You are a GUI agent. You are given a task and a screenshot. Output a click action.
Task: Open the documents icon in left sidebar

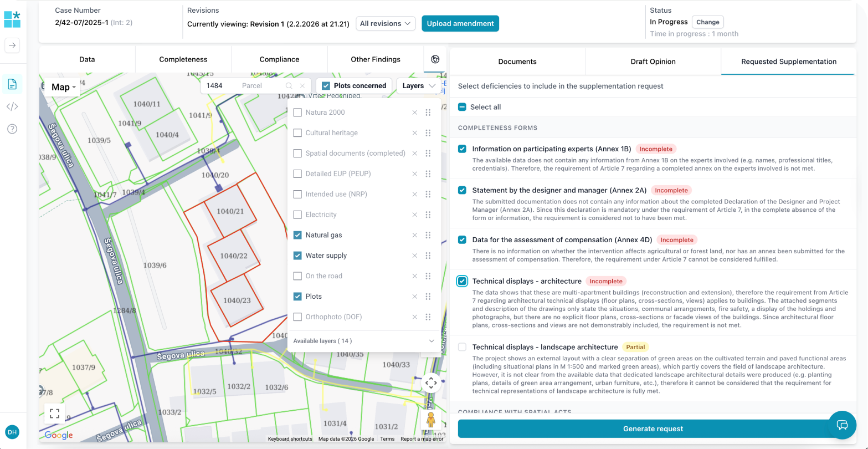tap(12, 84)
